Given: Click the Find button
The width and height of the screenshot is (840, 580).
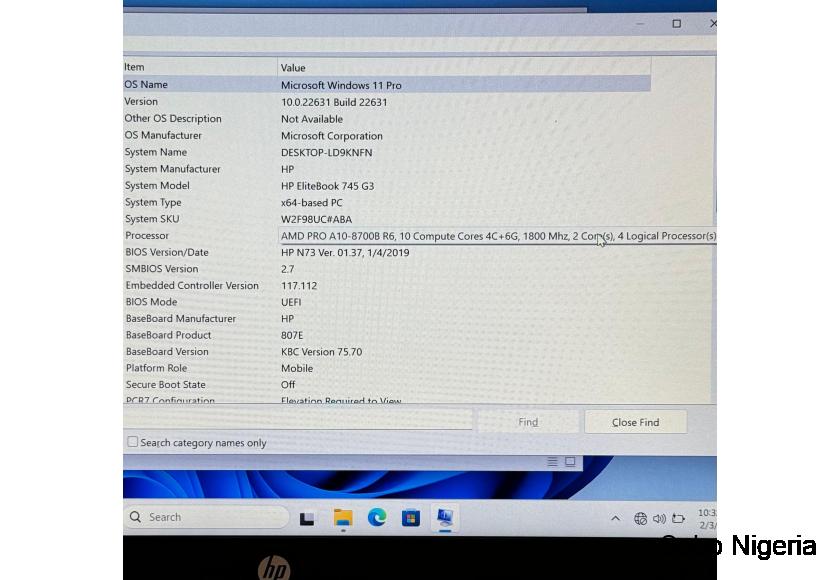Looking at the screenshot, I should tap(528, 422).
